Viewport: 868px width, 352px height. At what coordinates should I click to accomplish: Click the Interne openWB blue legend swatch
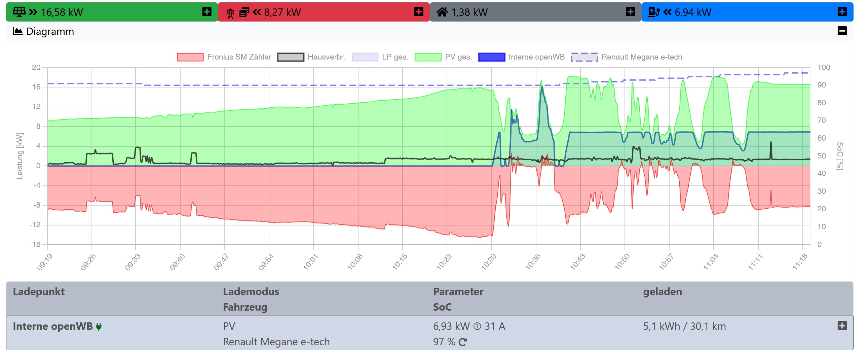coord(491,57)
